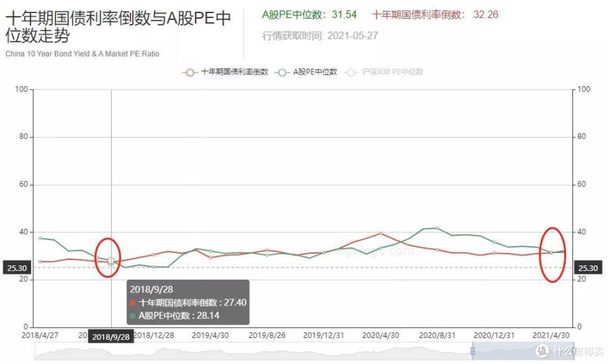Click the red dot icon inside the tooltip
Image resolution: width=609 pixels, height=364 pixels.
click(132, 303)
